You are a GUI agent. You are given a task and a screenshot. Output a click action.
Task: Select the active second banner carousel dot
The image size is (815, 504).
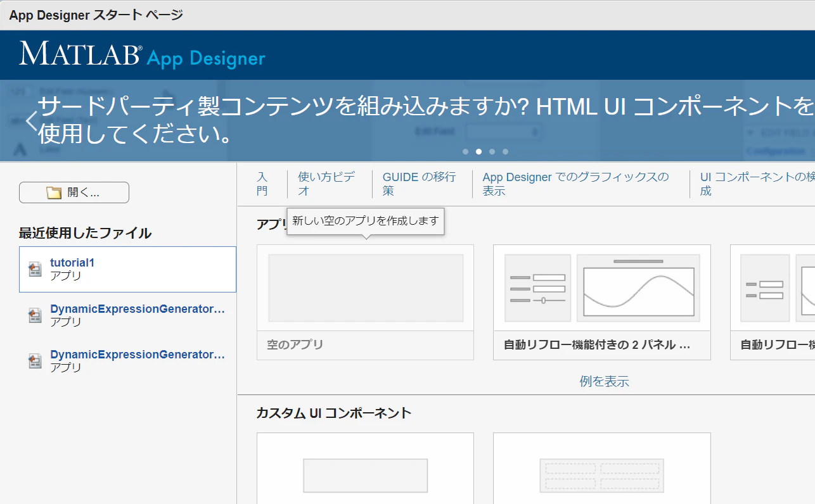[478, 151]
